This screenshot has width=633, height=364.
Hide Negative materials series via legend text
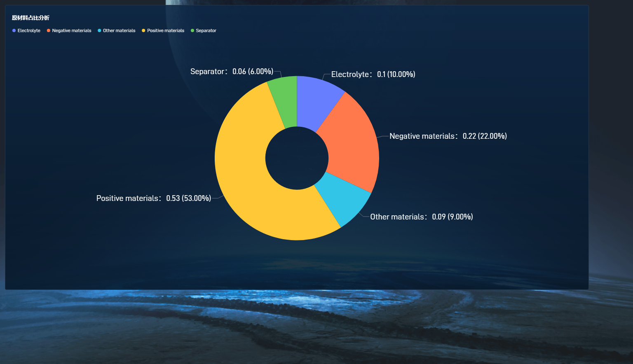pyautogui.click(x=72, y=30)
